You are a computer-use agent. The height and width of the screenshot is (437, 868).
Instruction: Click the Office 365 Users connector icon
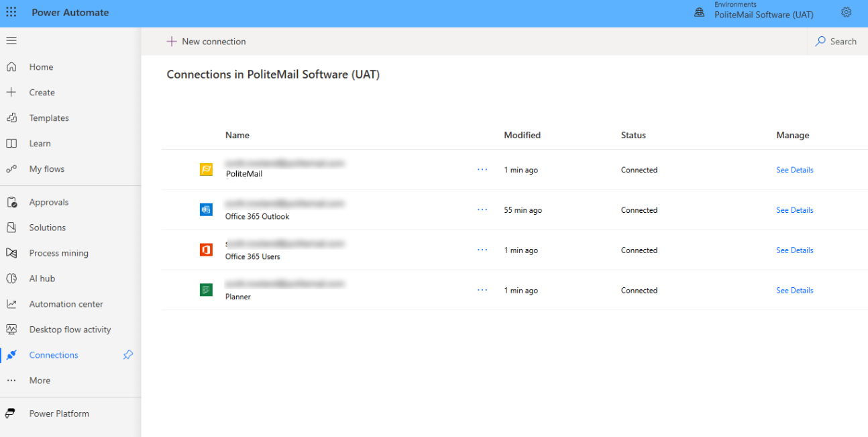click(x=206, y=250)
